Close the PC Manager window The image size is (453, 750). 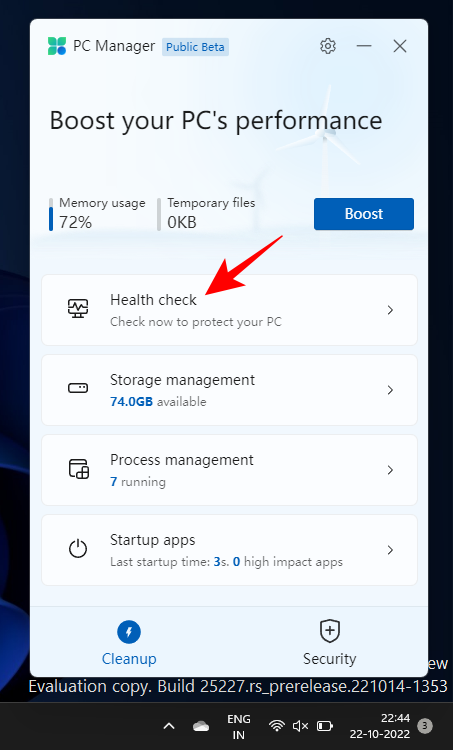coord(400,46)
